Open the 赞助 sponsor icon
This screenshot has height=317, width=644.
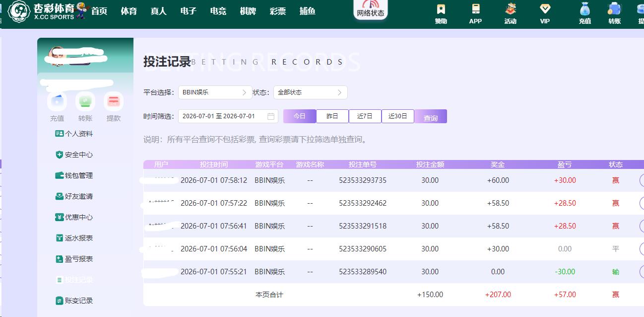(x=441, y=13)
